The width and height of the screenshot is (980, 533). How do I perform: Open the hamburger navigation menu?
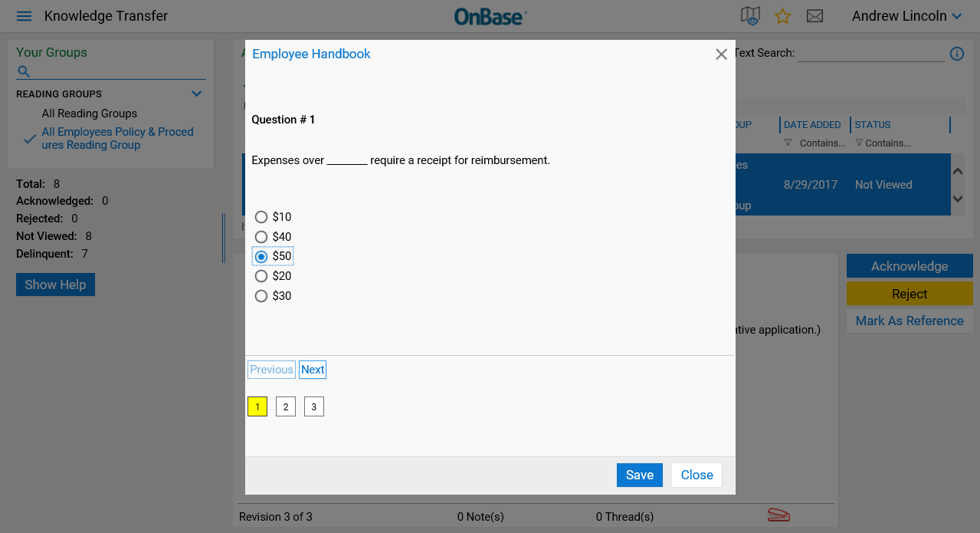pyautogui.click(x=24, y=16)
